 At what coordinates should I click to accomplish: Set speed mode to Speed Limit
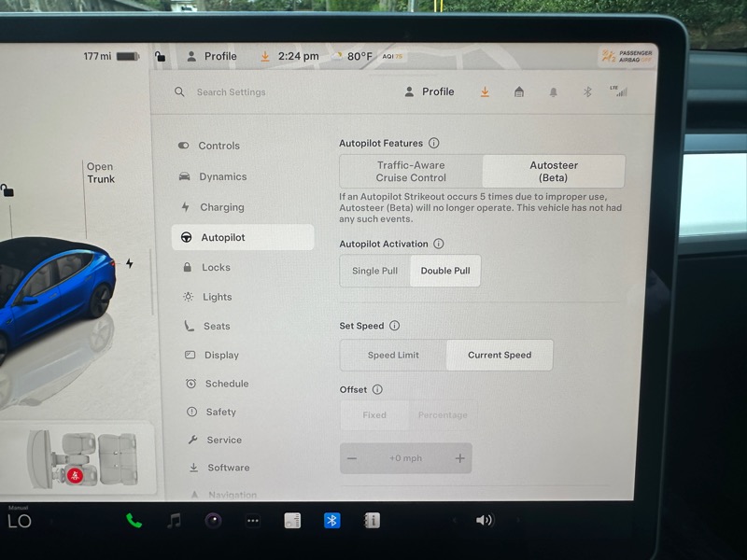pos(393,356)
